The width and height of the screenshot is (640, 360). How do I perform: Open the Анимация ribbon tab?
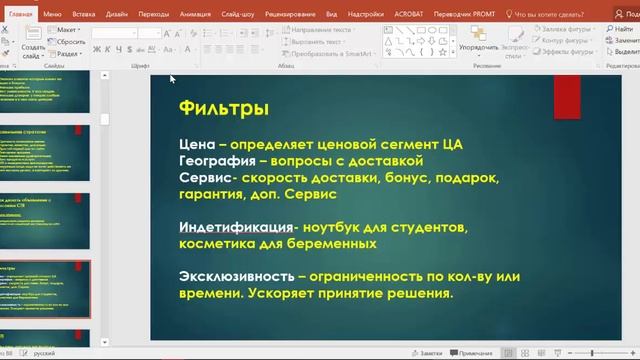[195, 14]
